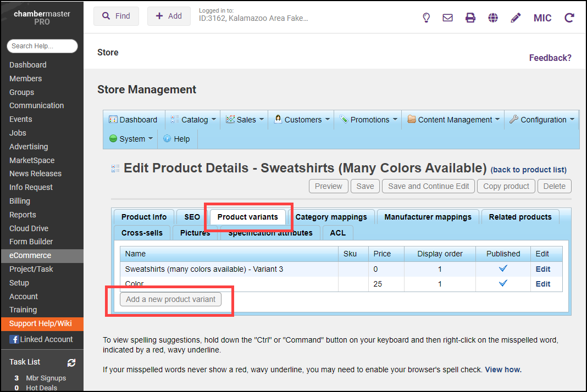The image size is (587, 392).
Task: Open eCommerce in the left sidebar
Action: 30,255
